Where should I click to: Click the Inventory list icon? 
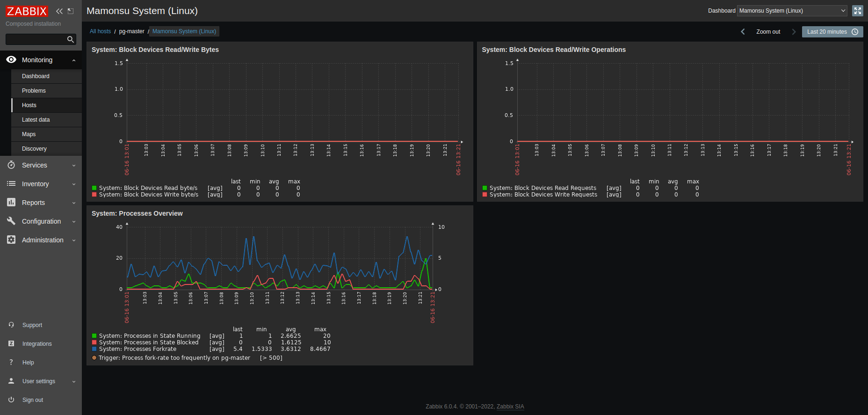coord(11,183)
